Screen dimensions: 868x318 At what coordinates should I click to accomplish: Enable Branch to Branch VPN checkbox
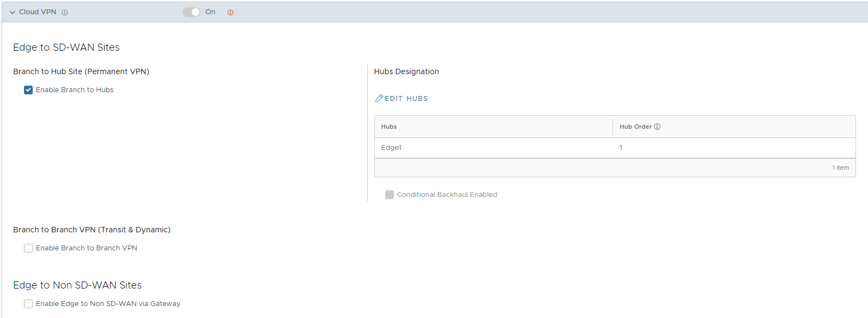click(28, 248)
